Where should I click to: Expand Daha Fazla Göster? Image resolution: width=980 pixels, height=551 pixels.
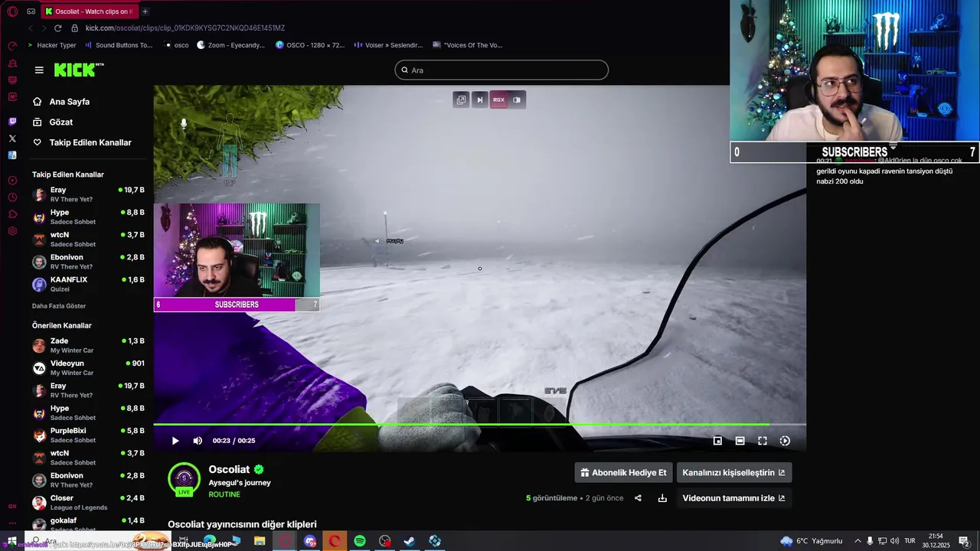click(x=59, y=306)
